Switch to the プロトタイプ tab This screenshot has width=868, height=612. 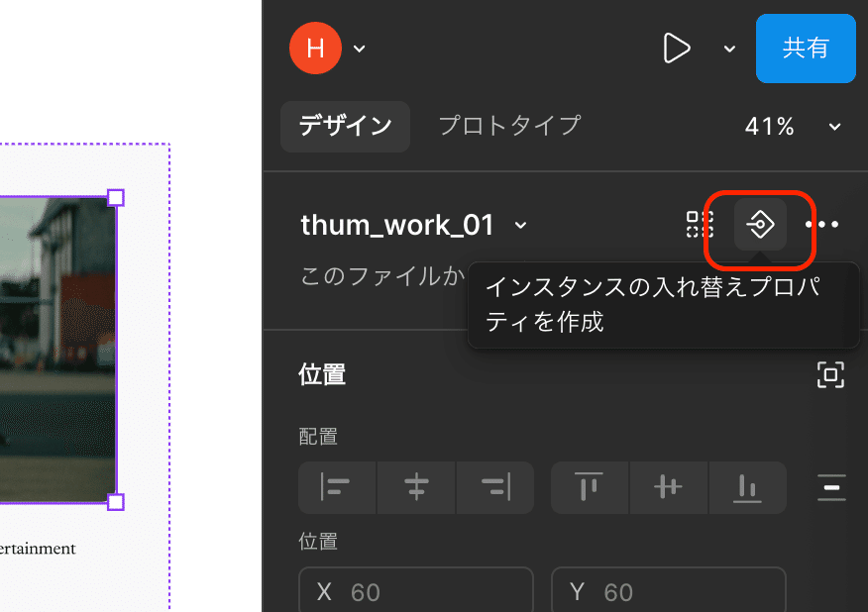[508, 126]
